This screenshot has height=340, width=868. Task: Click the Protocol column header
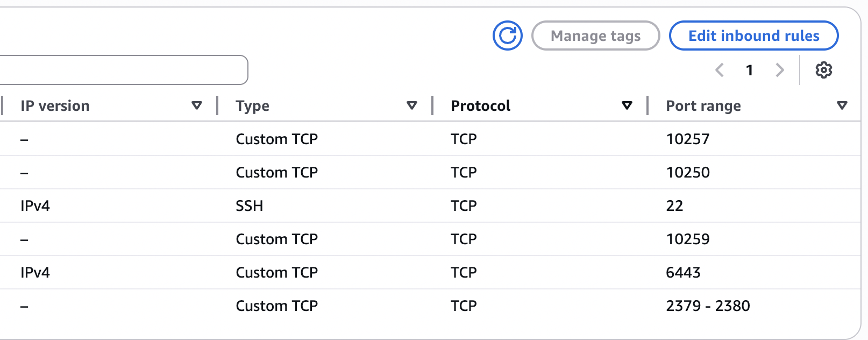coord(480,105)
